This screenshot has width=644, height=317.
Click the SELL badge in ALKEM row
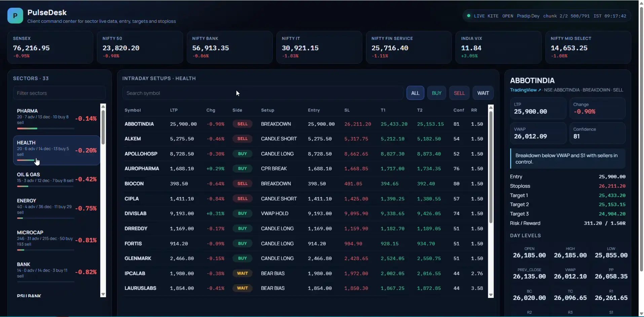[x=242, y=139]
